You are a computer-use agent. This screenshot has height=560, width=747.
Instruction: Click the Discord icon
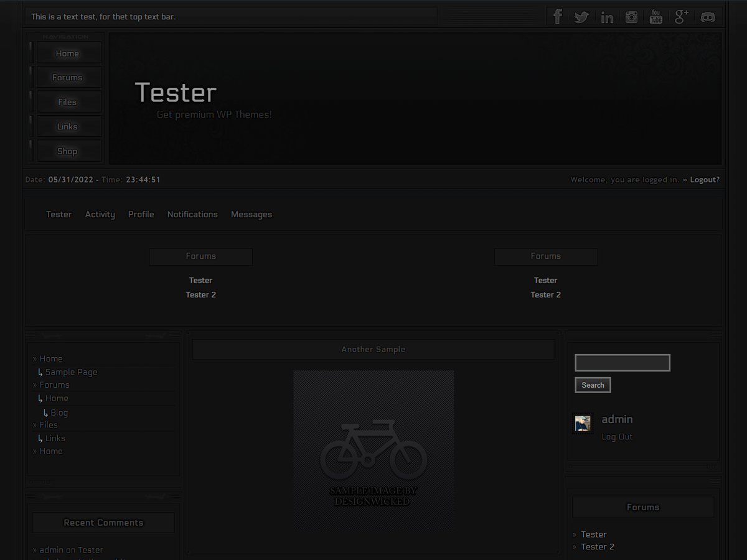pyautogui.click(x=708, y=17)
